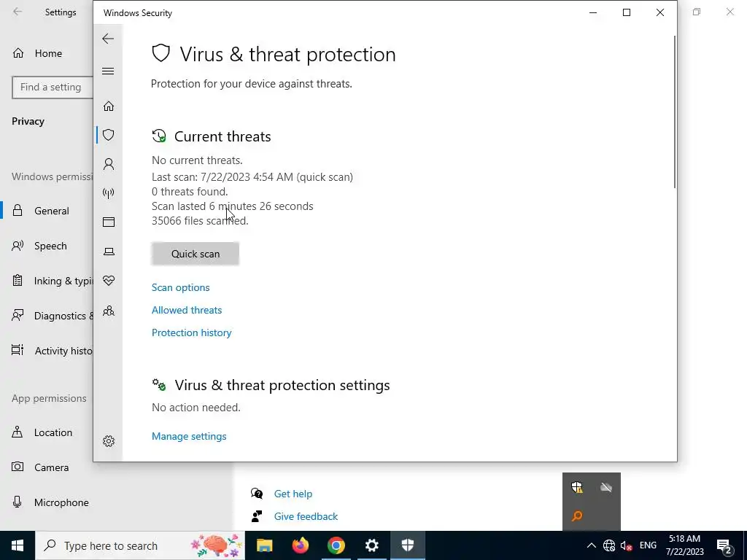Switch to Settings app on taskbar
747x560 pixels.
click(371, 545)
